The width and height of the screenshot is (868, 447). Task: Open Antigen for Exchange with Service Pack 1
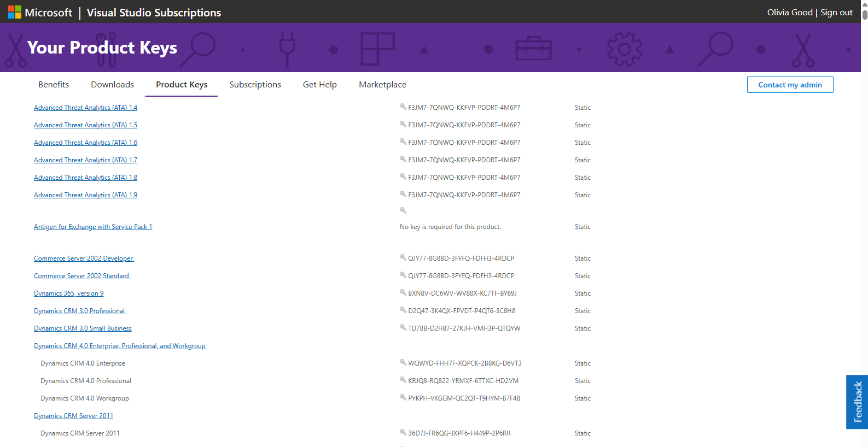(93, 227)
